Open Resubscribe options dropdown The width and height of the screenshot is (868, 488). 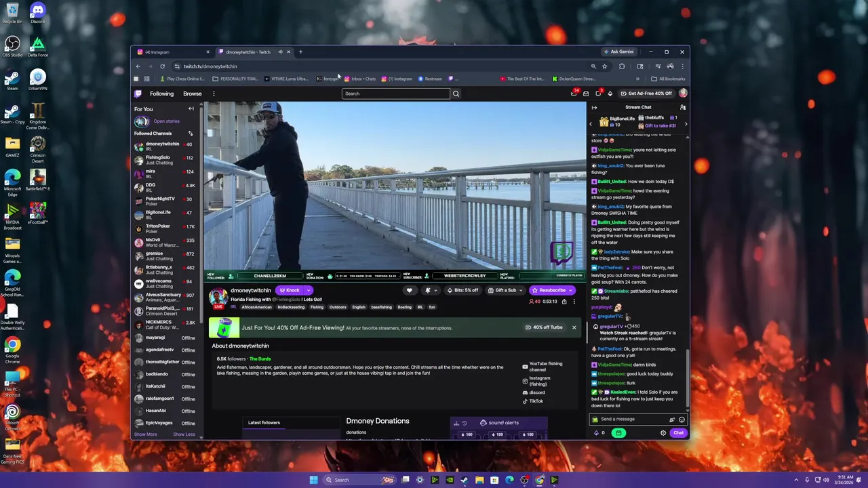click(x=572, y=290)
